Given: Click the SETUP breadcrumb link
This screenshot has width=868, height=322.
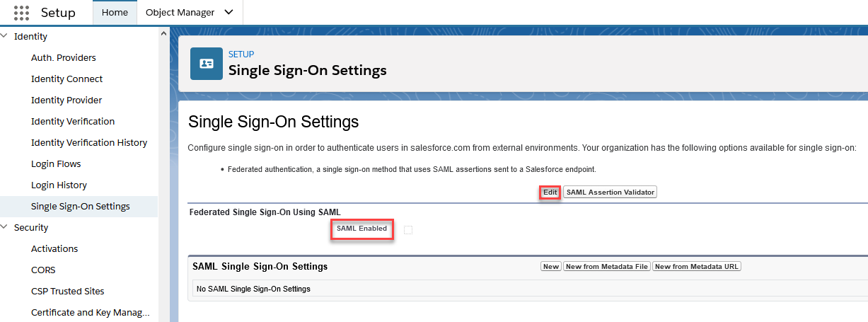Looking at the screenshot, I should tap(241, 54).
